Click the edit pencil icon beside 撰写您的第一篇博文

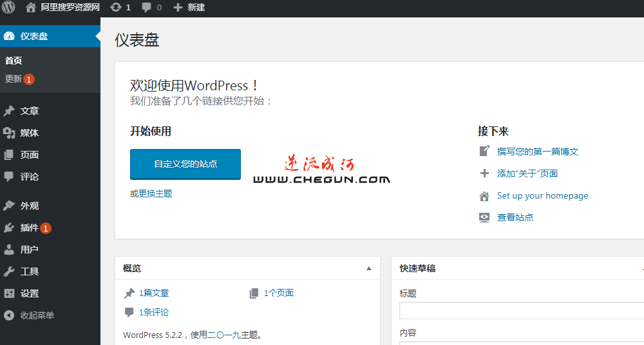(485, 151)
